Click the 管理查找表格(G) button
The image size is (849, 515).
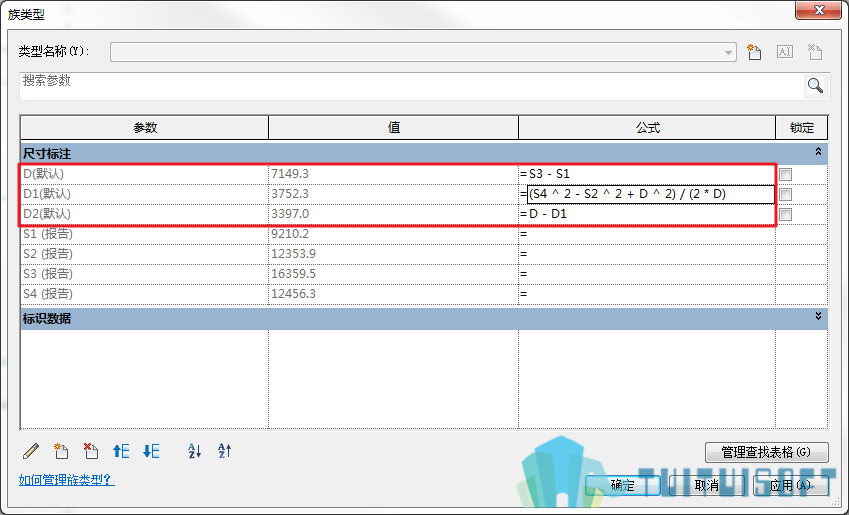coord(766,452)
